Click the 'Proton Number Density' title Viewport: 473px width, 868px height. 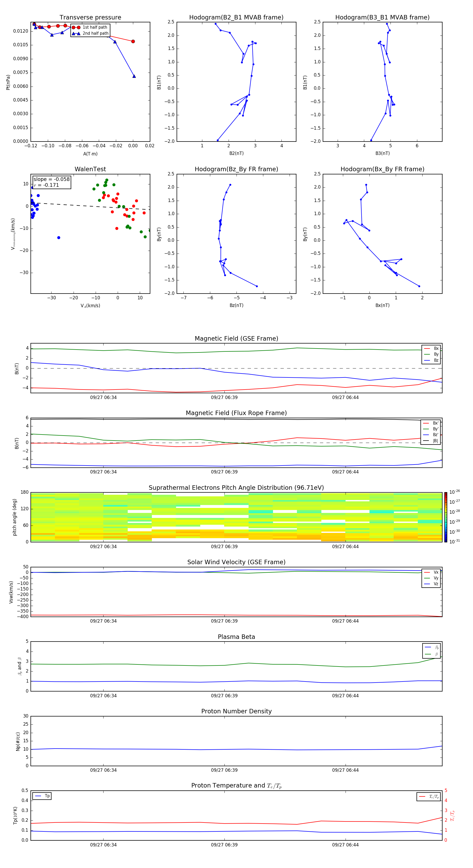[236, 711]
